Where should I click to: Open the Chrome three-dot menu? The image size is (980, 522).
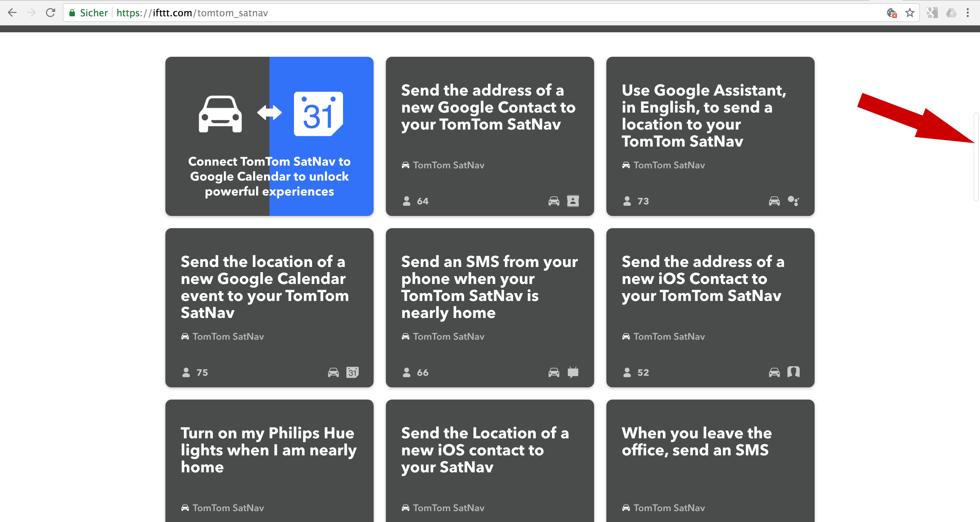coord(967,13)
